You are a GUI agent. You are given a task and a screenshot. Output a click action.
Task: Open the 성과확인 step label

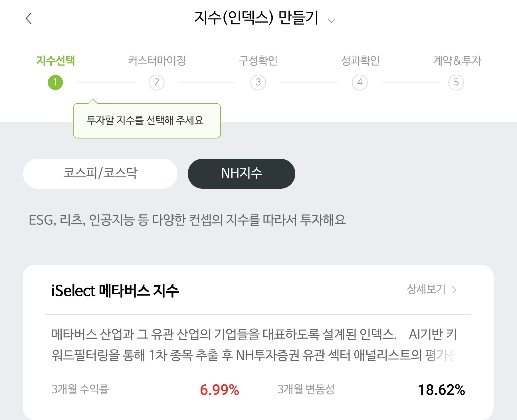pyautogui.click(x=360, y=61)
